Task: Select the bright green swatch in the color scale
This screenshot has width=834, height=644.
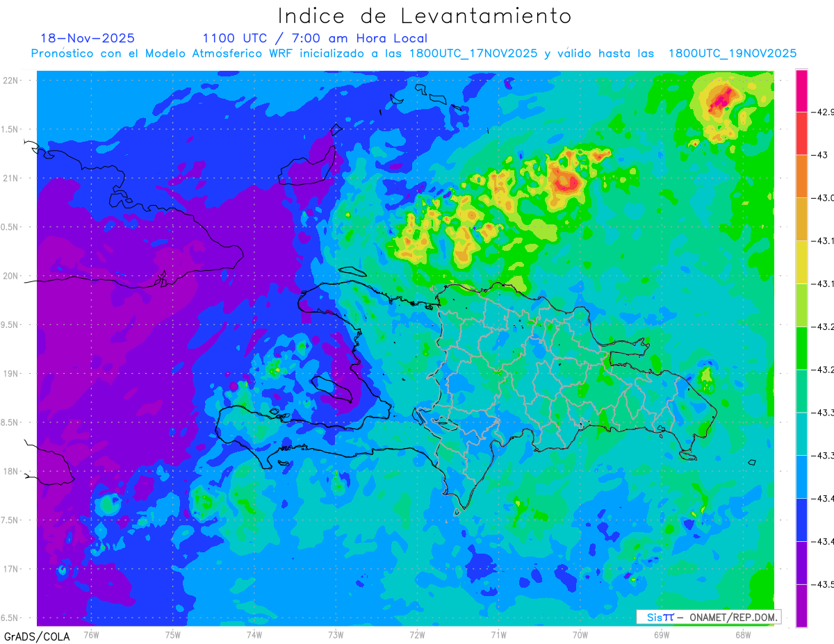Action: [x=801, y=347]
